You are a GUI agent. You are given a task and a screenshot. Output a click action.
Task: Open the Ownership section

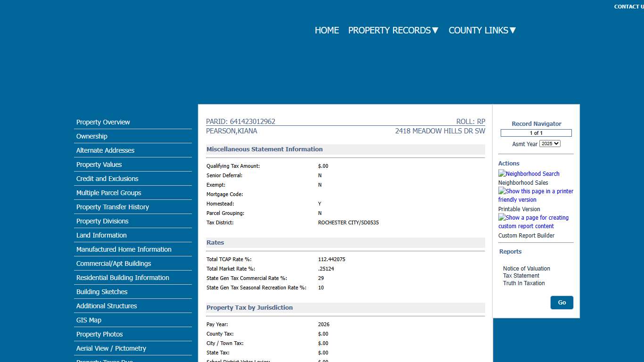coord(91,136)
